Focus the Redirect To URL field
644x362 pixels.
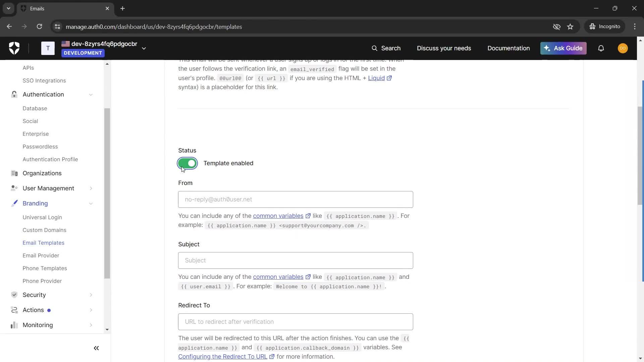296,322
